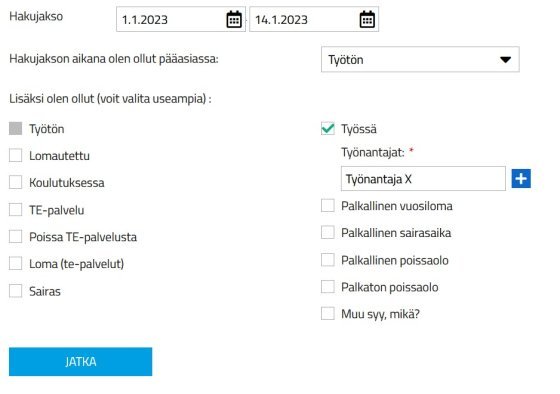Image resolution: width=560 pixels, height=394 pixels.
Task: Expand the Työtön status dropdown
Action: [x=420, y=59]
